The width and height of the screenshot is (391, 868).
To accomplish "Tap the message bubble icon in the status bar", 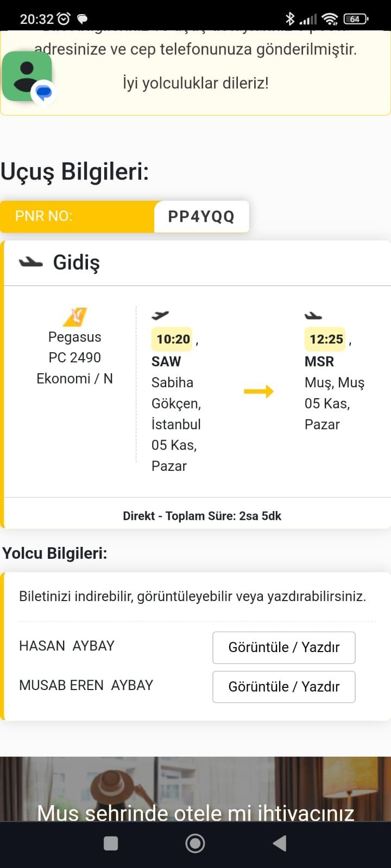I will (x=81, y=18).
